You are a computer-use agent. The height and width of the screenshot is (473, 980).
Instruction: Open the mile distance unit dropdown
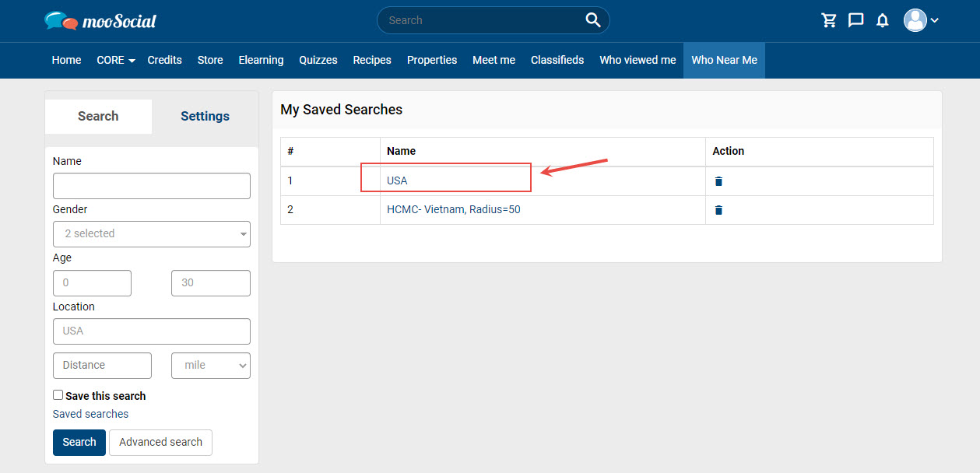[x=211, y=365]
